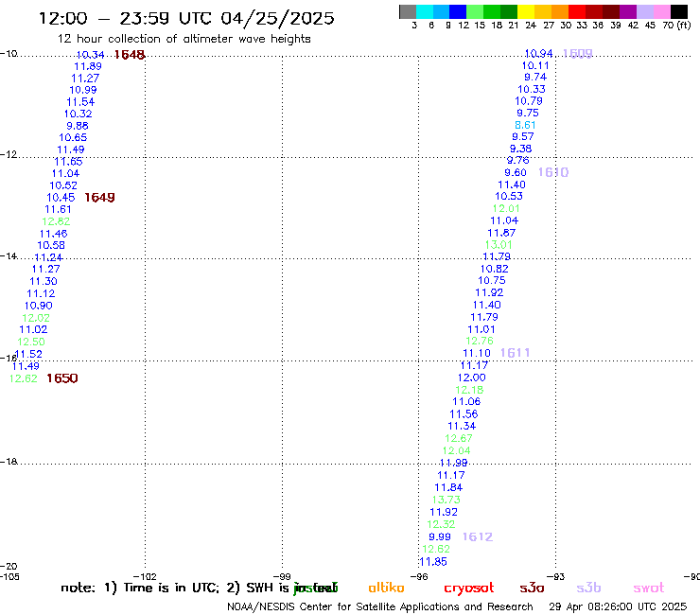Image resolution: width=700 pixels, height=615 pixels.
Task: Click the subtitle '12 hour collection of altimeter wave heights'
Action: tap(184, 39)
